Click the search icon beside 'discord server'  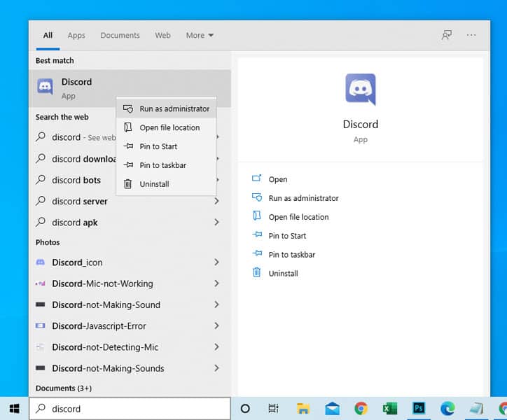41,201
